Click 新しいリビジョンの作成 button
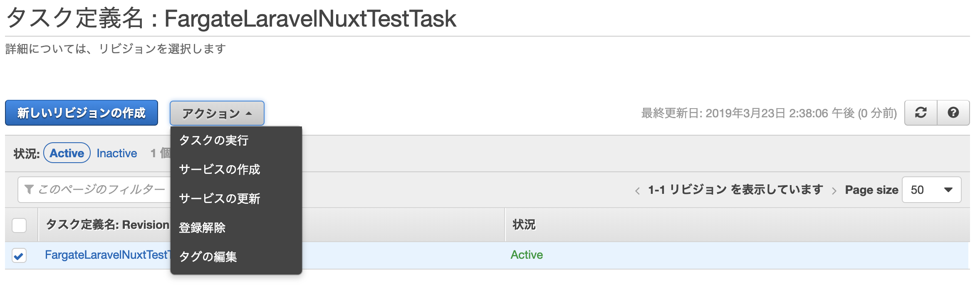This screenshot has height=297, width=980. [x=82, y=113]
